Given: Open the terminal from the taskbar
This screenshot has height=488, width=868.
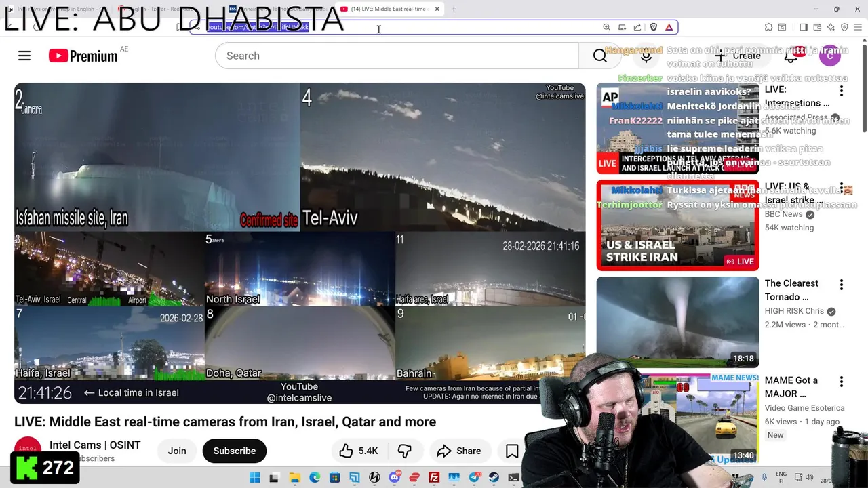Looking at the screenshot, I should pyautogui.click(x=514, y=478).
